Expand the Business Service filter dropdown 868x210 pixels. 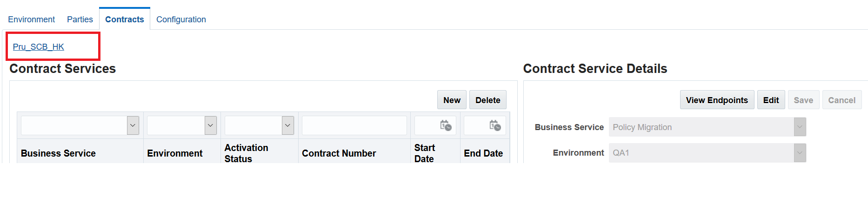coord(133,125)
